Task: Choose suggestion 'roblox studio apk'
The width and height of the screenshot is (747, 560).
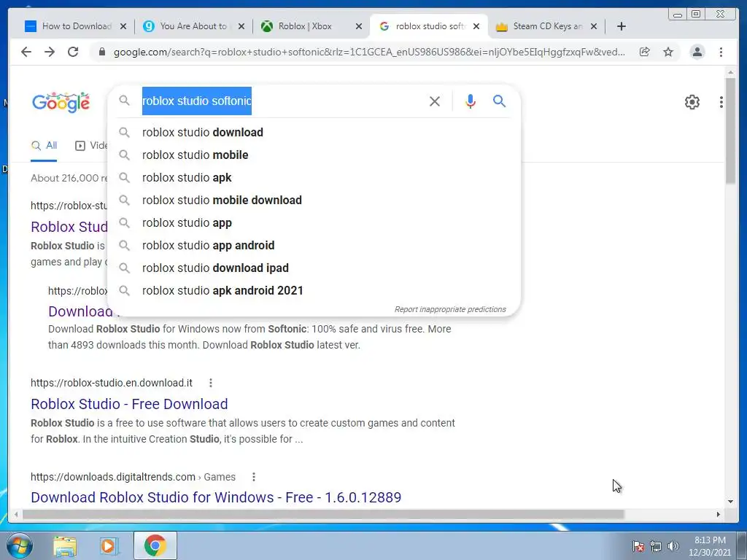Action: (314, 178)
